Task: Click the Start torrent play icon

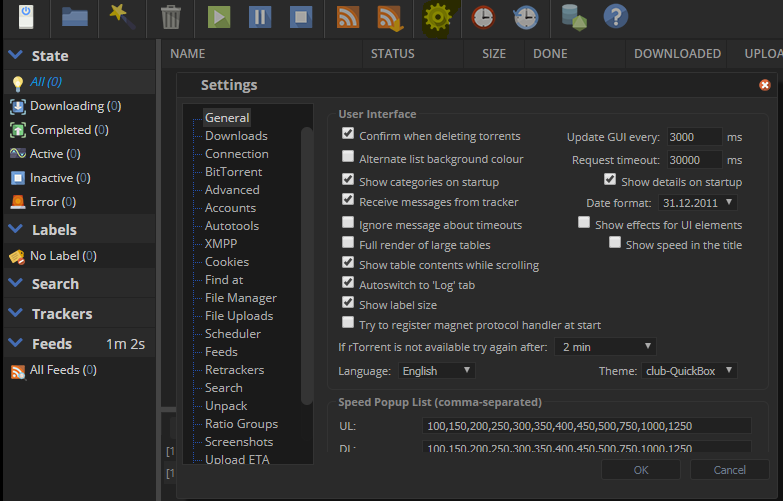Action: 219,17
